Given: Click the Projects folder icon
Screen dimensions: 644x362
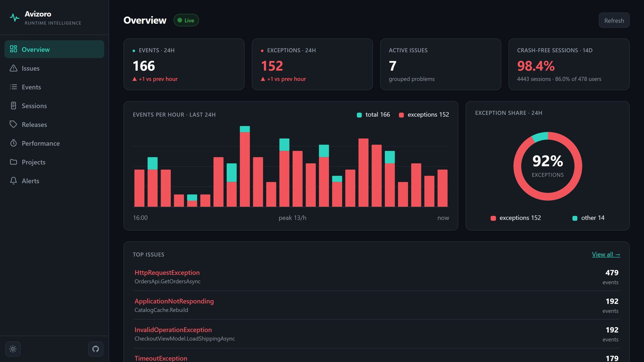Looking at the screenshot, I should pos(14,162).
